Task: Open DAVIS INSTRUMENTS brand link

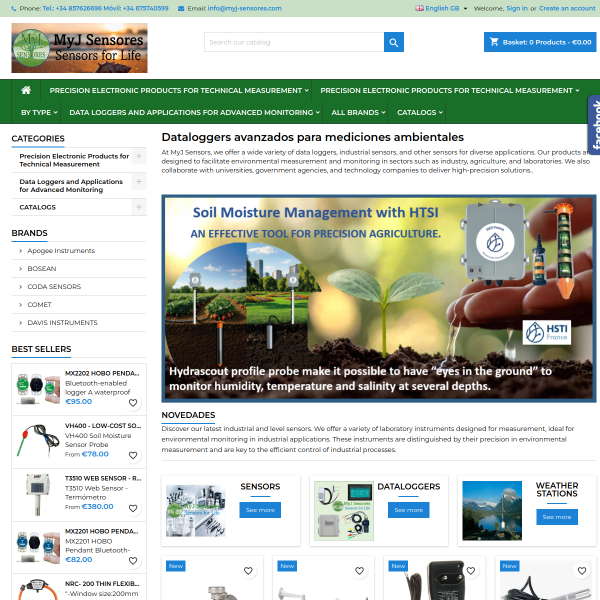Action: tap(62, 323)
